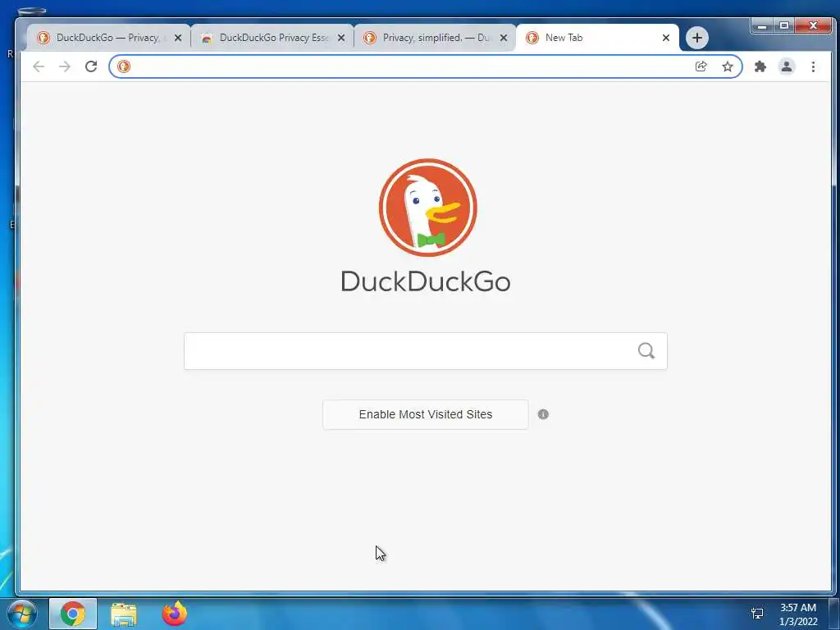Switch to the 'DuckDuckGo Privacy Essentials' tab
The width and height of the screenshot is (840, 630).
272,38
